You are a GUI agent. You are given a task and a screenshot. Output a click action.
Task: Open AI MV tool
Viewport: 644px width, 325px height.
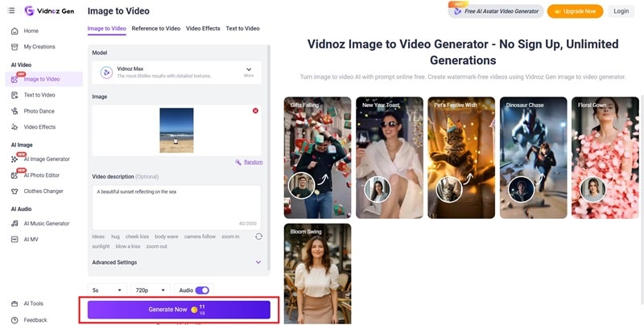pos(31,239)
